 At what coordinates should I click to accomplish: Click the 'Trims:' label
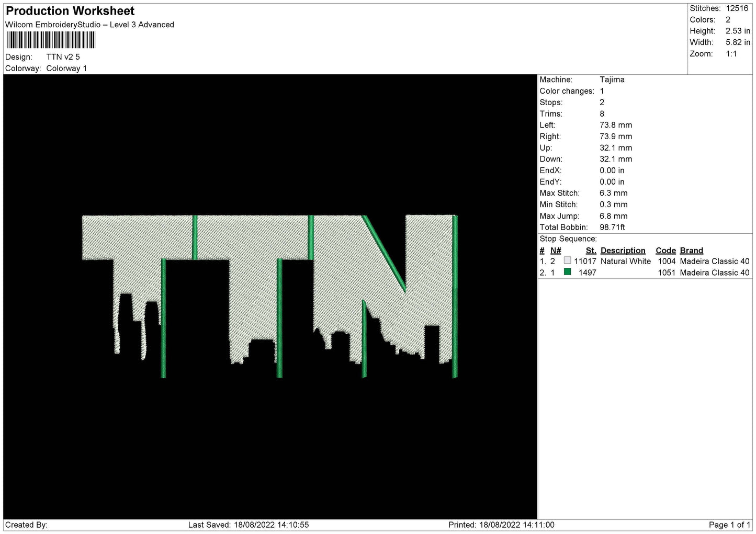551,114
